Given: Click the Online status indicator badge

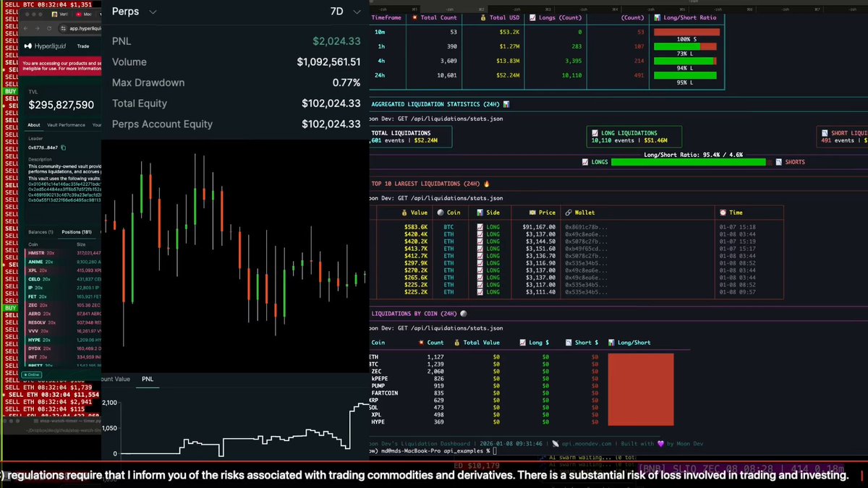Looking at the screenshot, I should tap(33, 375).
